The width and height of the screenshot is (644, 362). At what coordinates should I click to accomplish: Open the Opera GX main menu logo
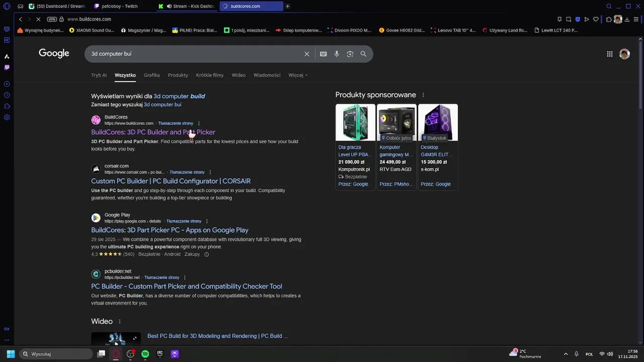pos(7,6)
